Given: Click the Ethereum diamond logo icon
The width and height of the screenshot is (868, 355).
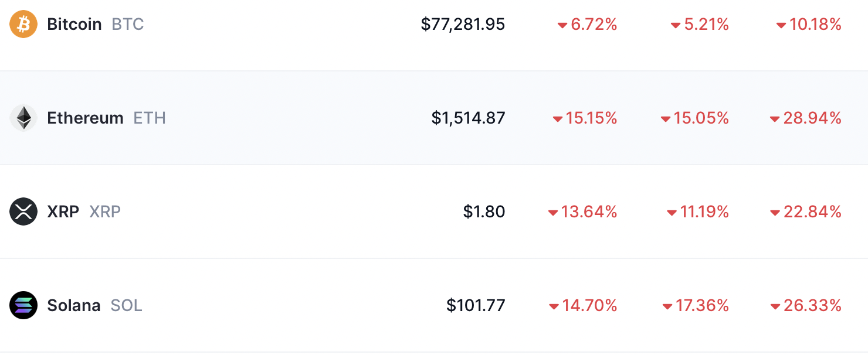Looking at the screenshot, I should click(23, 118).
